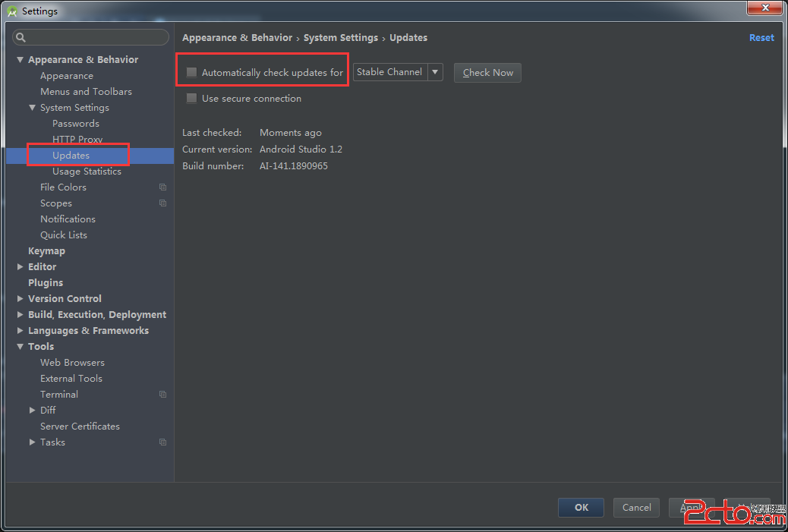Expand Build, Execution, Deployment section
788x532 pixels.
tap(20, 314)
